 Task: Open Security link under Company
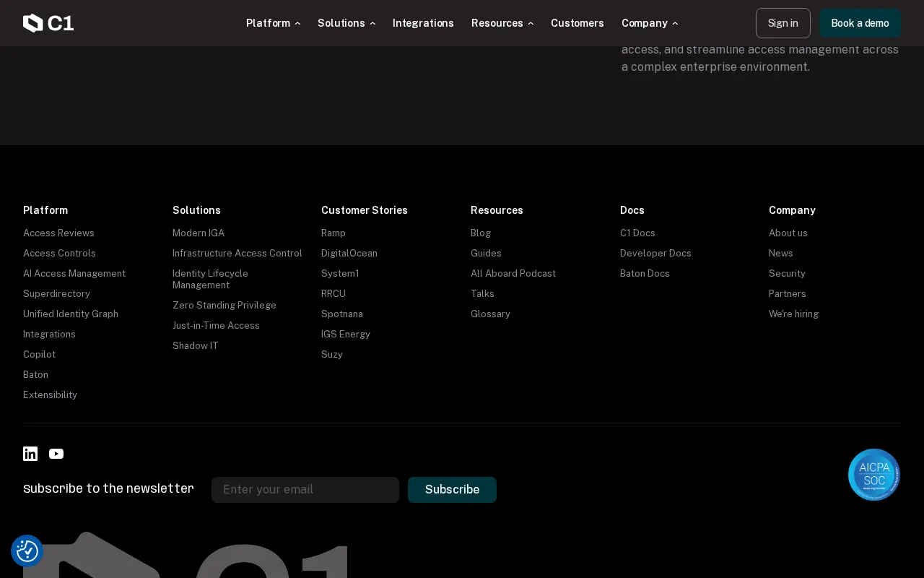click(787, 273)
